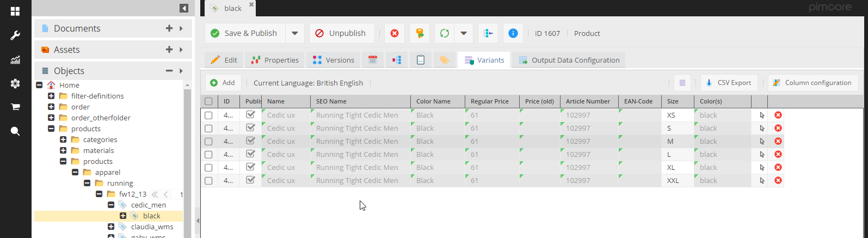Collapse the cedic_men tree node
This screenshot has height=238, width=868.
(x=111, y=205)
